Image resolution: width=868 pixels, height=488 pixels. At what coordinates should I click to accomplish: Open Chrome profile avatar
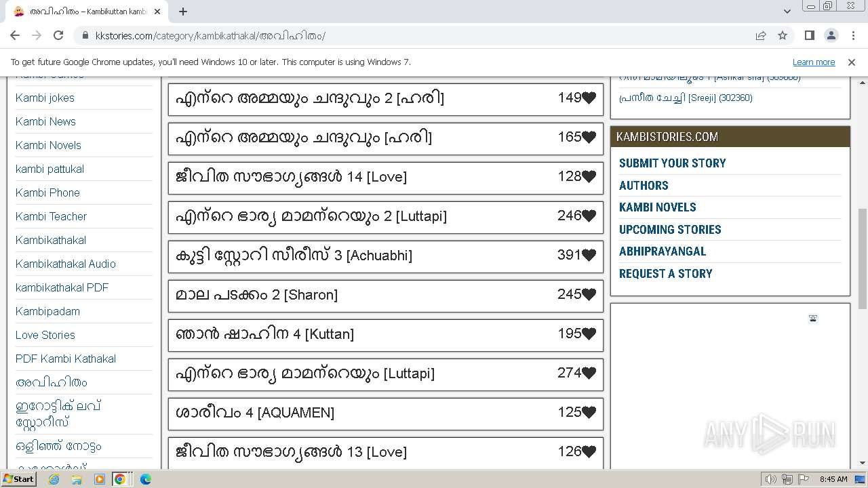tap(831, 35)
